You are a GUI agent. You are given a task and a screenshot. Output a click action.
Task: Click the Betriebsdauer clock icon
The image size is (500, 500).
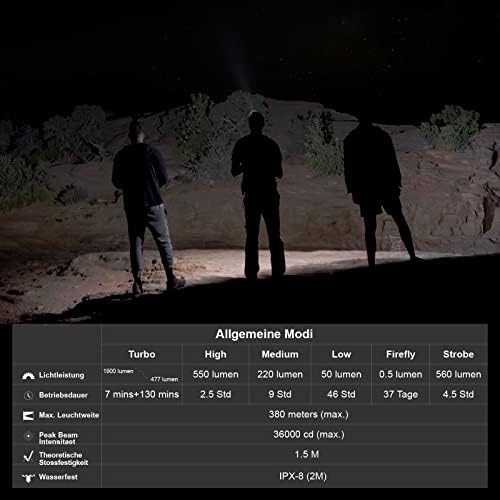pyautogui.click(x=28, y=395)
